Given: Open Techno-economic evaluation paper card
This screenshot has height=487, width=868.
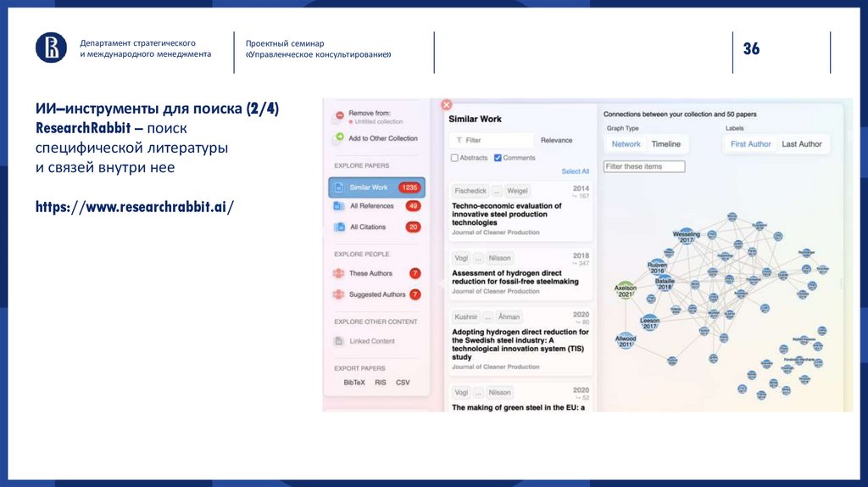Looking at the screenshot, I should click(x=520, y=211).
